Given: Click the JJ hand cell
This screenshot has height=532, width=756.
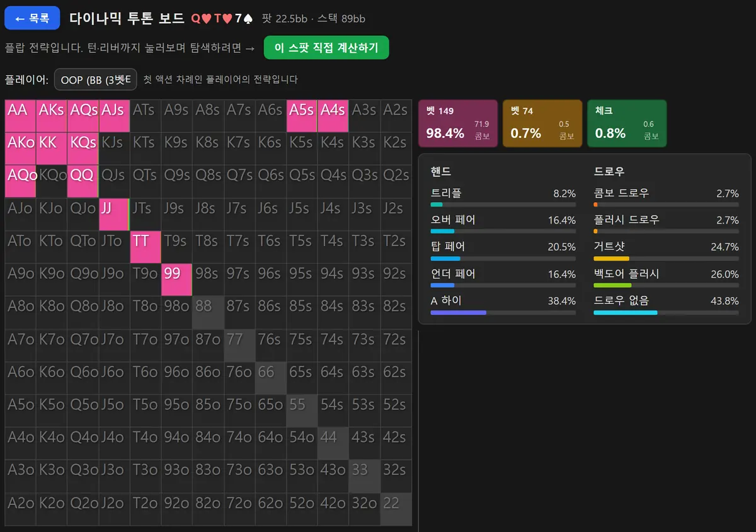Looking at the screenshot, I should click(114, 214).
